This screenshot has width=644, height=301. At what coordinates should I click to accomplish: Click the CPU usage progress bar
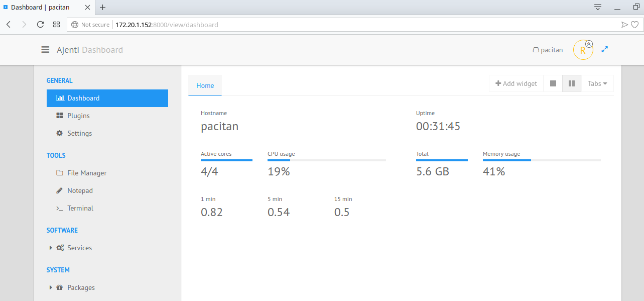click(326, 160)
